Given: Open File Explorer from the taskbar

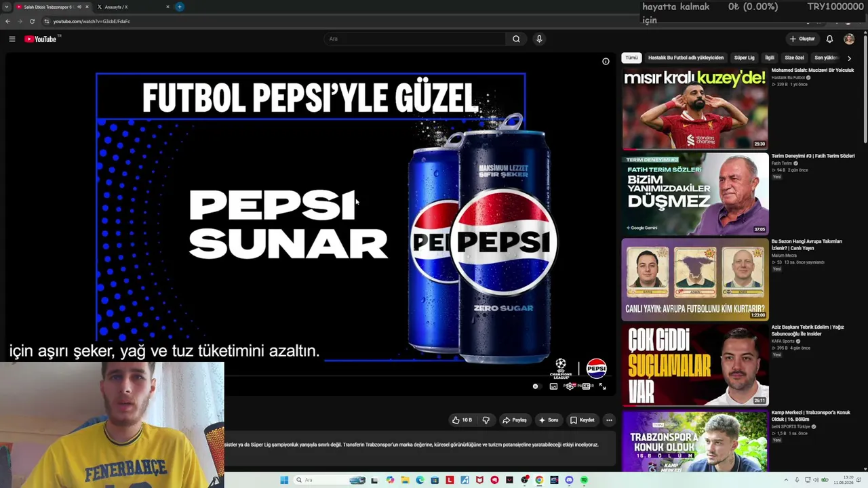Looking at the screenshot, I should tap(405, 481).
